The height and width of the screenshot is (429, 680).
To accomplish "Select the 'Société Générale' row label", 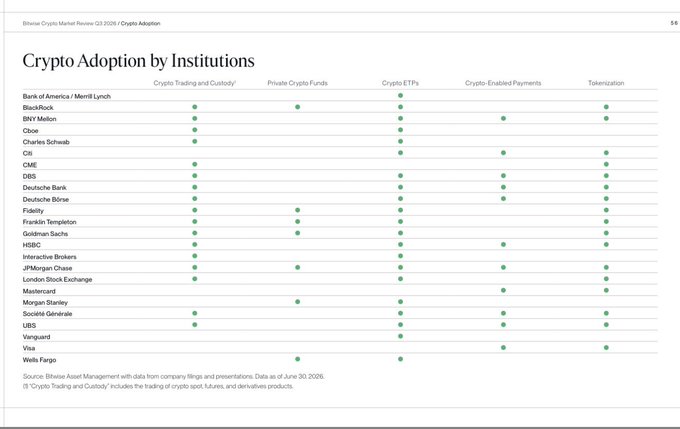I will 47,314.
